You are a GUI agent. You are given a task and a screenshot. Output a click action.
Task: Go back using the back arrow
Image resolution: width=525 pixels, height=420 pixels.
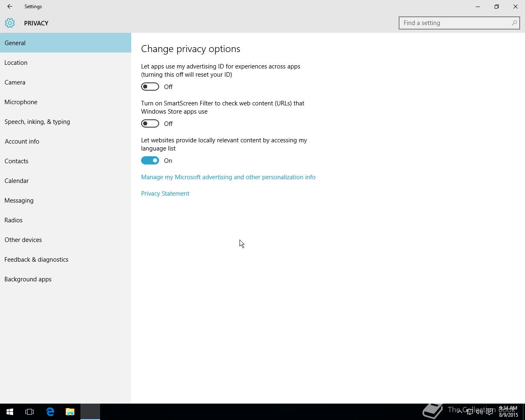[10, 7]
